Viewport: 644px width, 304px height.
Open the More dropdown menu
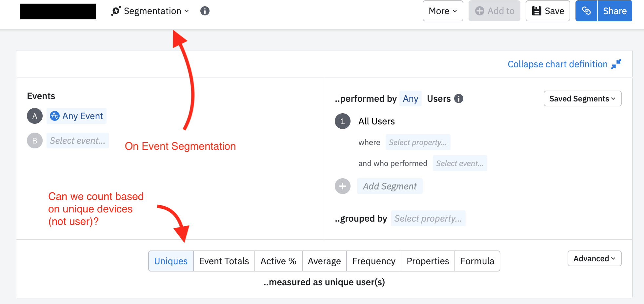[x=443, y=11]
